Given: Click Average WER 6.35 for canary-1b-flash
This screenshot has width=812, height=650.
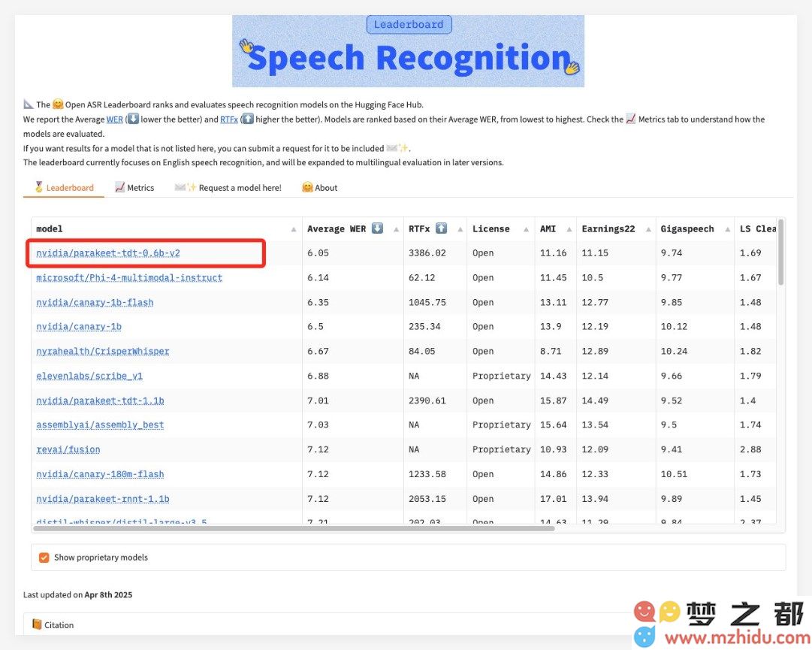Looking at the screenshot, I should [318, 303].
